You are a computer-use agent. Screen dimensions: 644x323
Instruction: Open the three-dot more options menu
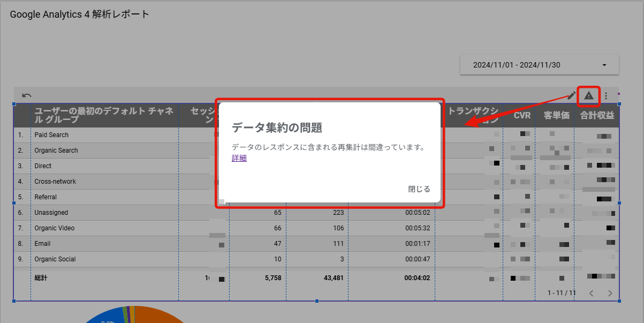606,96
